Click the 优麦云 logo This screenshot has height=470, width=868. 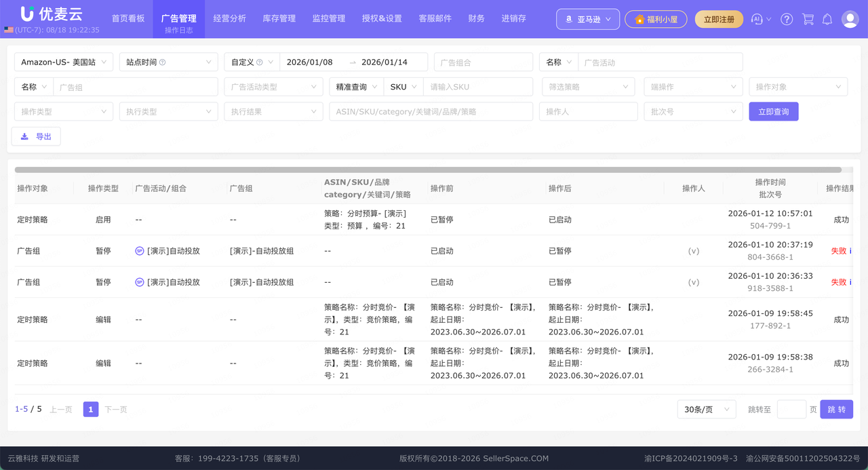[x=52, y=14]
